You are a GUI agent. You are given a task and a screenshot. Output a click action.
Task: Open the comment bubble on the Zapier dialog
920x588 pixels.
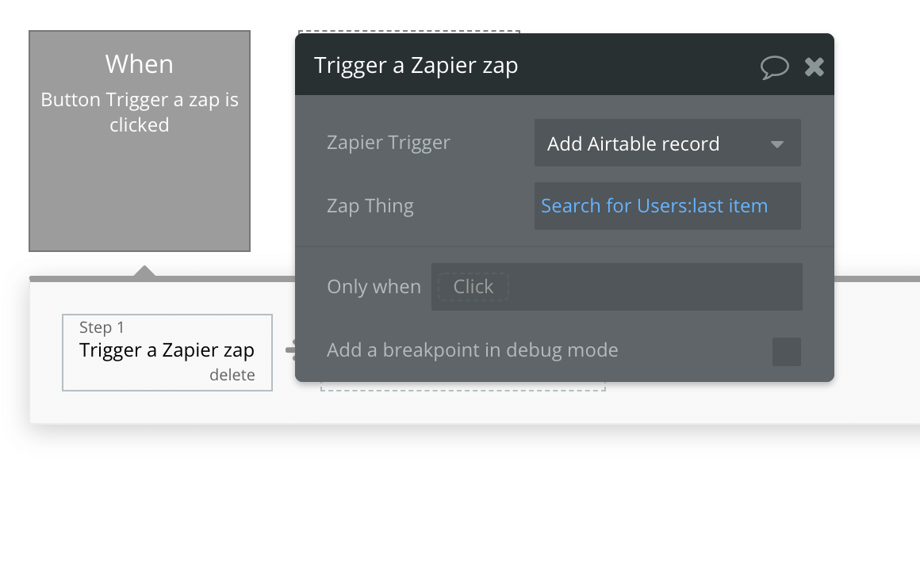pos(775,67)
